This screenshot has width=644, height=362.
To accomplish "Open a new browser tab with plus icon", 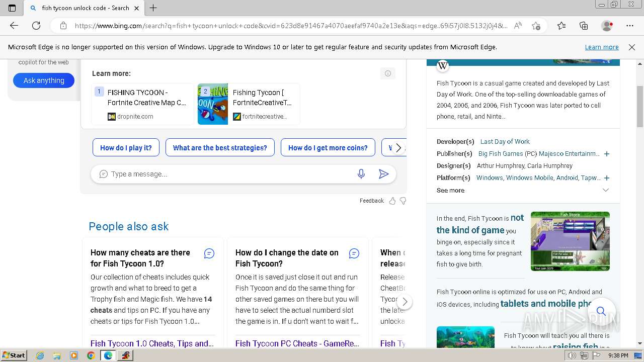I will pos(153,8).
